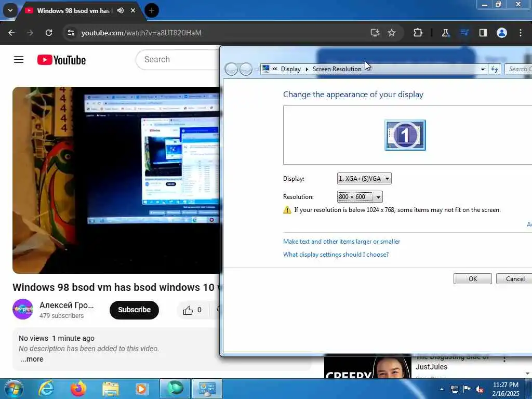This screenshot has width=532, height=399.
Task: Click install app icon in address bar
Action: click(375, 33)
